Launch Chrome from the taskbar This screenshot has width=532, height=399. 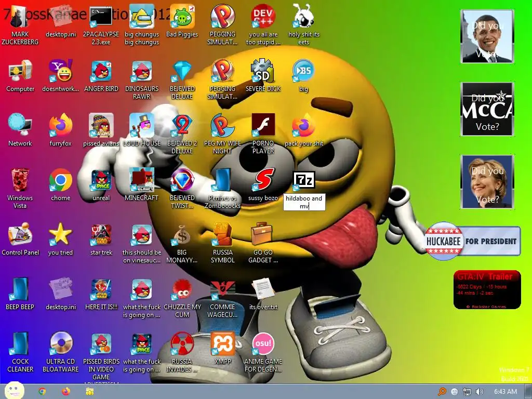(42, 392)
